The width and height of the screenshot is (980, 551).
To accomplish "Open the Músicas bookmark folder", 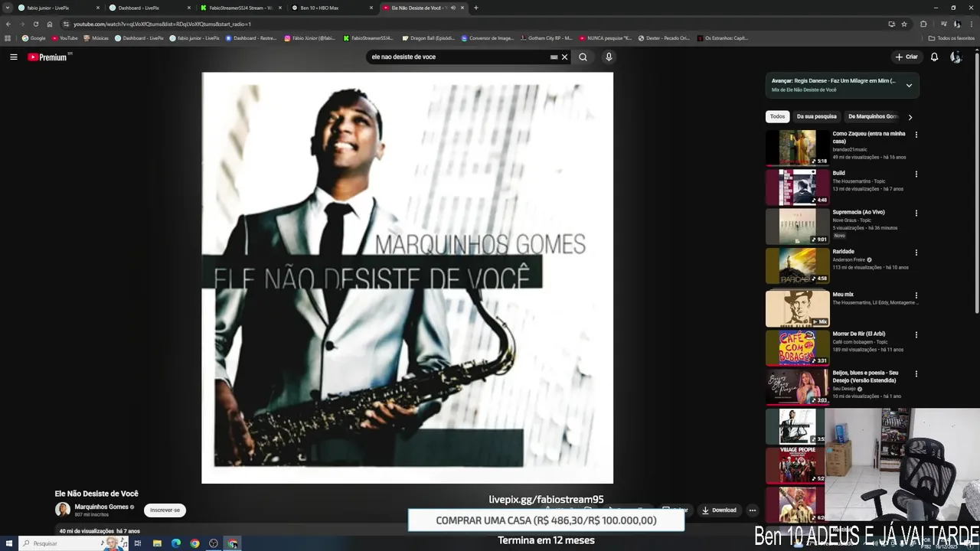I will 96,37.
